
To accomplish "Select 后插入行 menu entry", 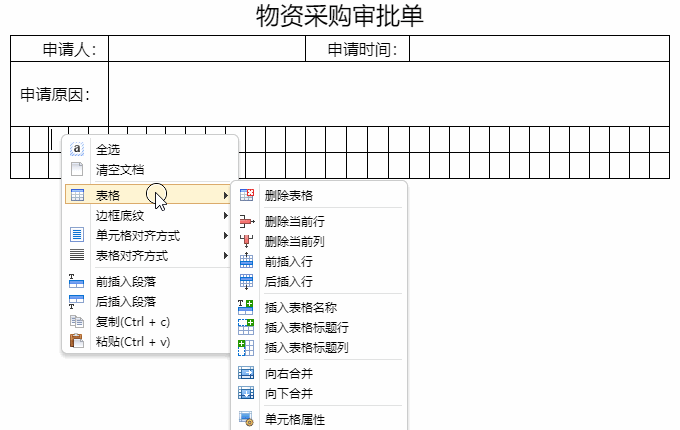I will pos(289,281).
